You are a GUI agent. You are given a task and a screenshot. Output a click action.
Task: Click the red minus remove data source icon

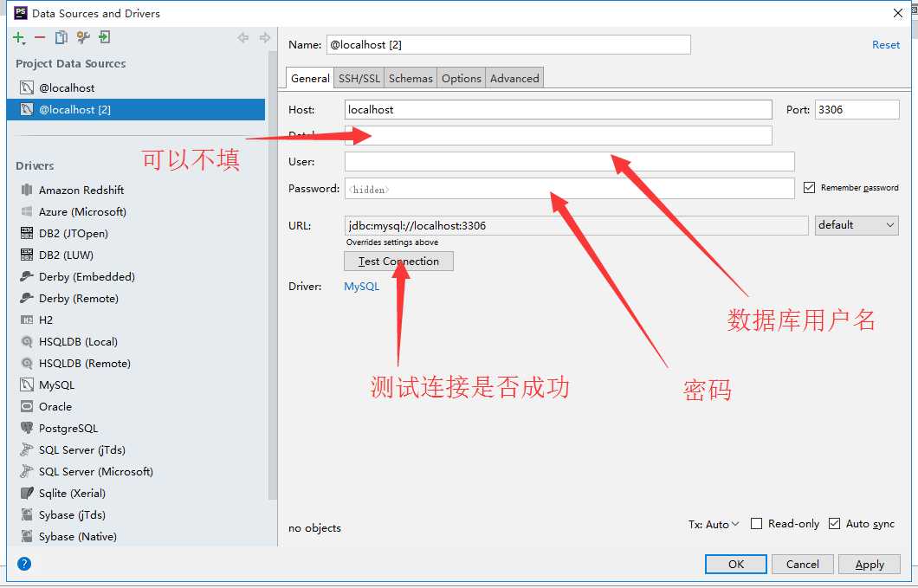40,37
